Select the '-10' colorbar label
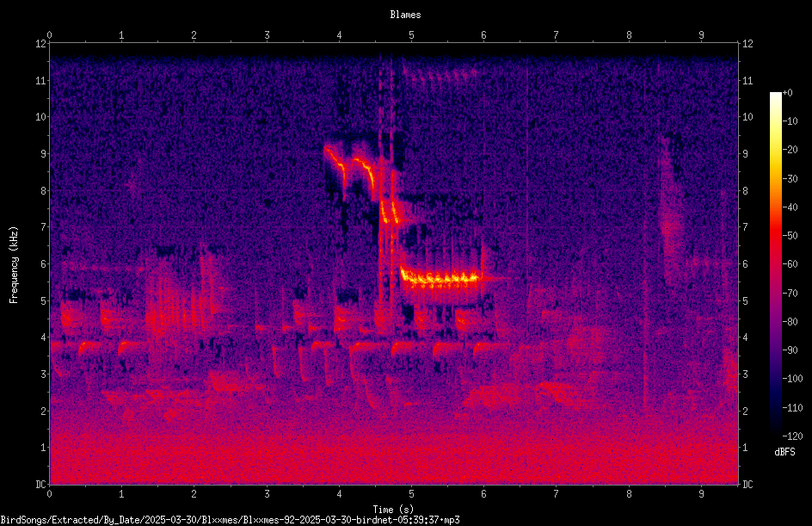Screen dimensions: 812x526 790,121
